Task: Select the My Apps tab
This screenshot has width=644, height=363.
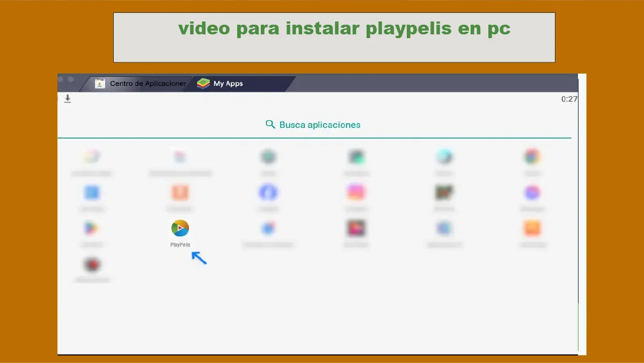Action: point(228,83)
